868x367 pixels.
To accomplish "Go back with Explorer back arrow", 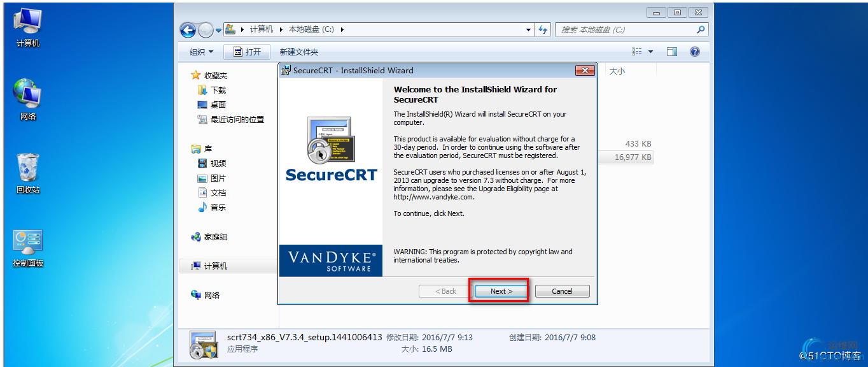I will (x=188, y=29).
